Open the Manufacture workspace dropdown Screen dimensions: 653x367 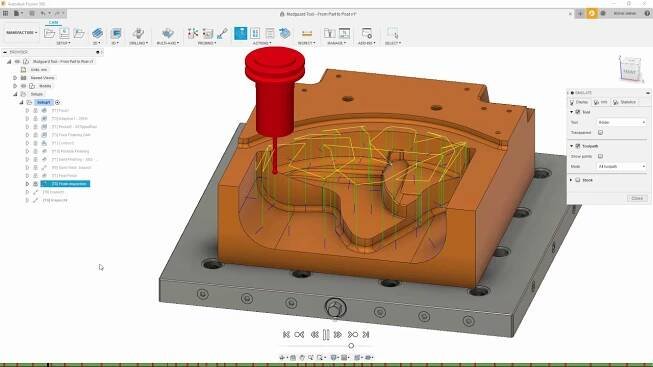21,32
